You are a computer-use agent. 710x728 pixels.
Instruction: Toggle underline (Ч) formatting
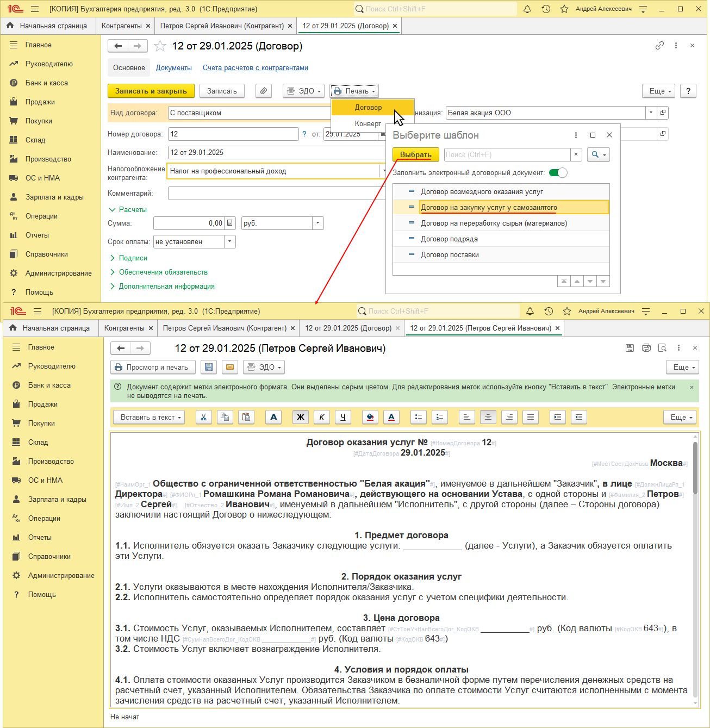click(343, 417)
